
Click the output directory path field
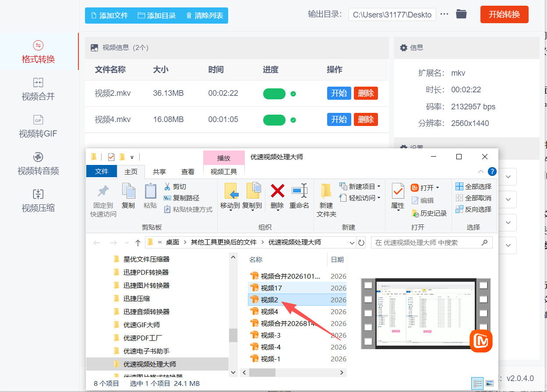click(x=392, y=14)
